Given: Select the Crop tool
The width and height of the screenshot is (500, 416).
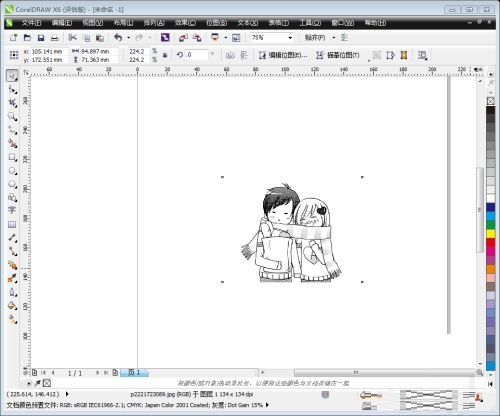Looking at the screenshot, I should [12, 103].
